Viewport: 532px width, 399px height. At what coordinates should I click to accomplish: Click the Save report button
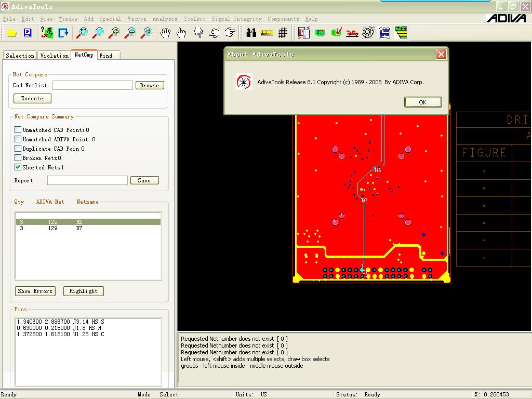(144, 180)
